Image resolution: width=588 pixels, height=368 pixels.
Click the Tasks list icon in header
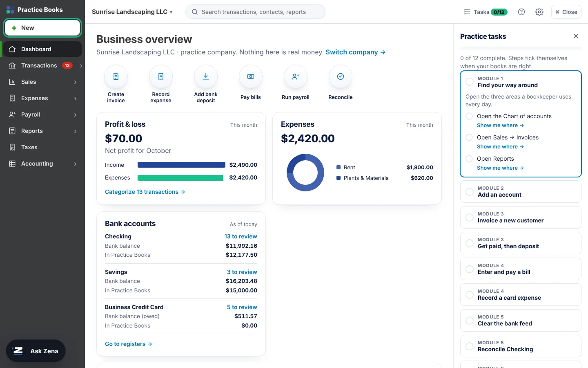click(467, 12)
